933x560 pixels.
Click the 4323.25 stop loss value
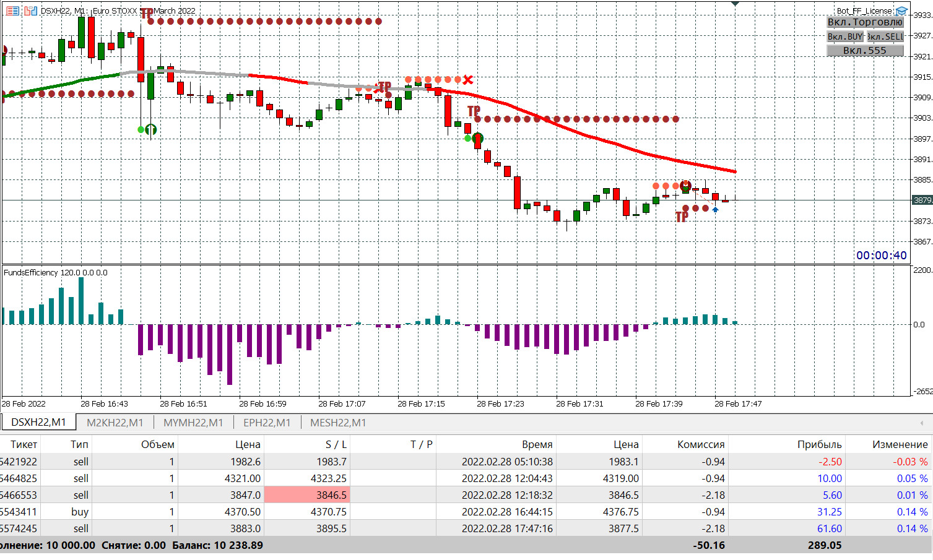coord(328,478)
